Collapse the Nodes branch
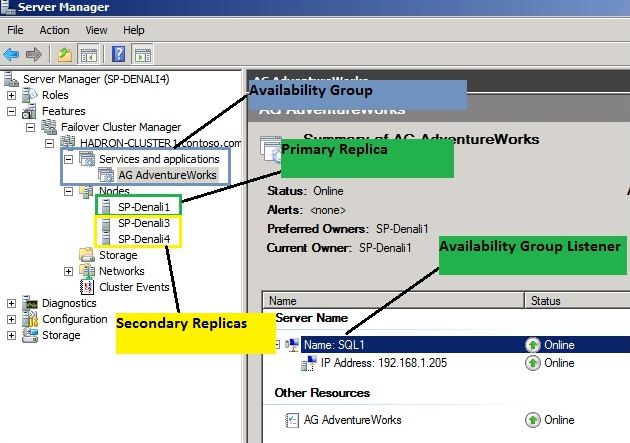Image resolution: width=630 pixels, height=443 pixels. (69, 192)
